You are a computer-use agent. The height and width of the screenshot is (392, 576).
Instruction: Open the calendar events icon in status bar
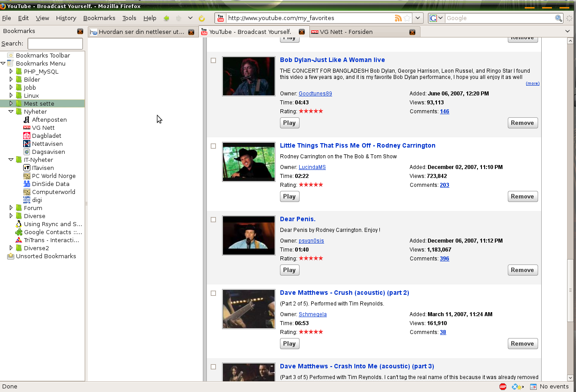pyautogui.click(x=533, y=387)
